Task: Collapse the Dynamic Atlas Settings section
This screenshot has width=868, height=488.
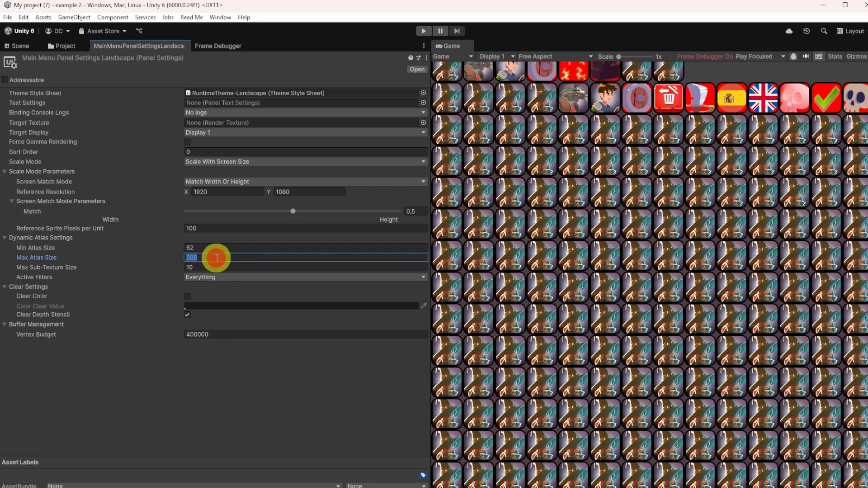Action: (5, 238)
